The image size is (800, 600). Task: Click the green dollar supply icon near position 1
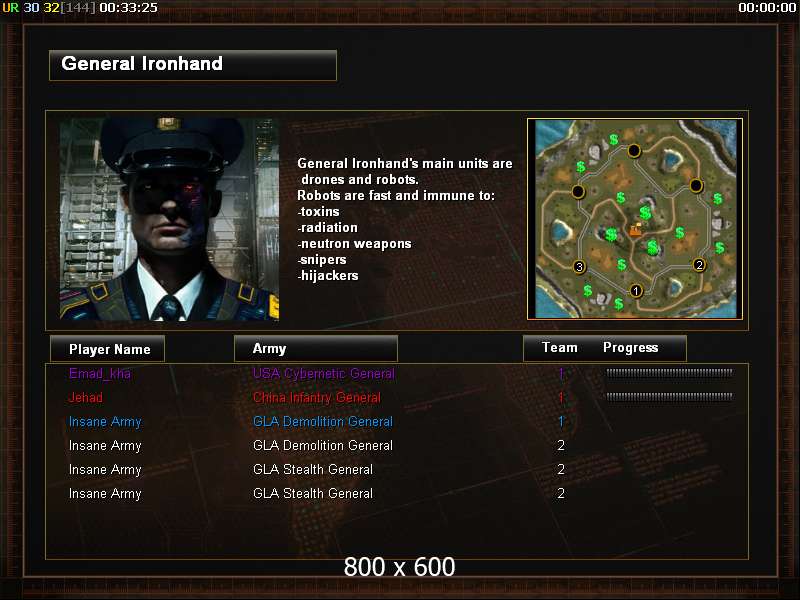619,304
